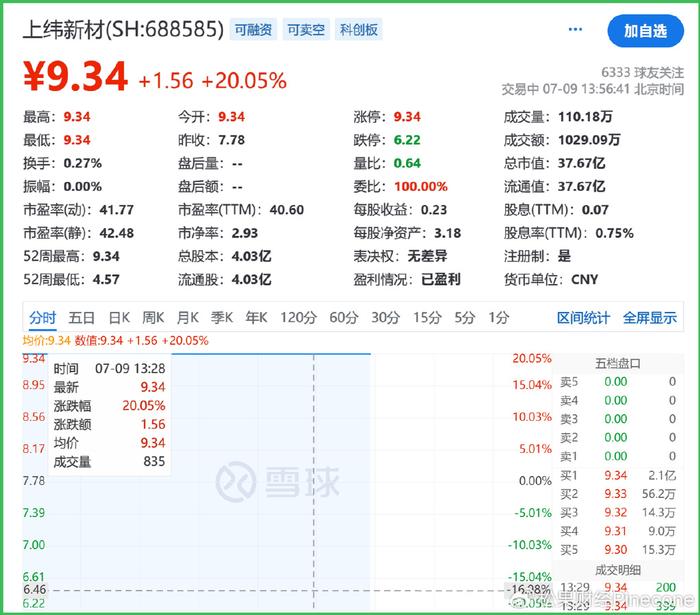Click the 6.46 crosshair price label on axis

tap(34, 590)
